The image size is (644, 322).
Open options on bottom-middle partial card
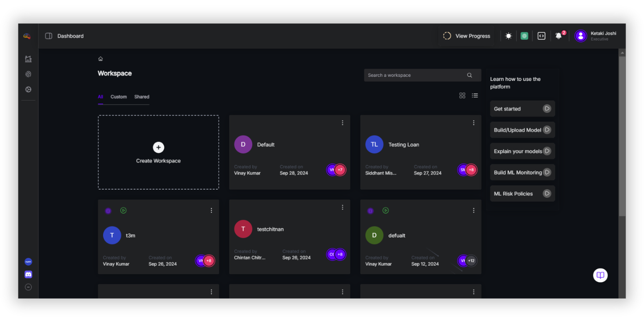point(342,292)
